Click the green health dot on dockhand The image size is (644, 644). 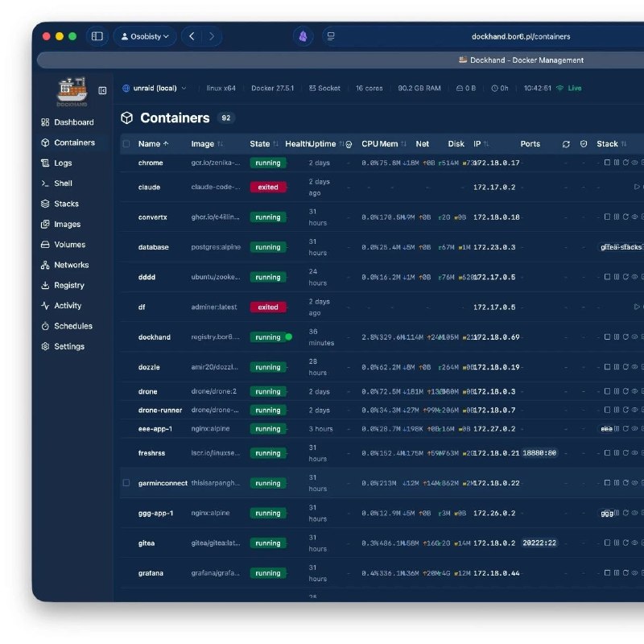point(289,336)
